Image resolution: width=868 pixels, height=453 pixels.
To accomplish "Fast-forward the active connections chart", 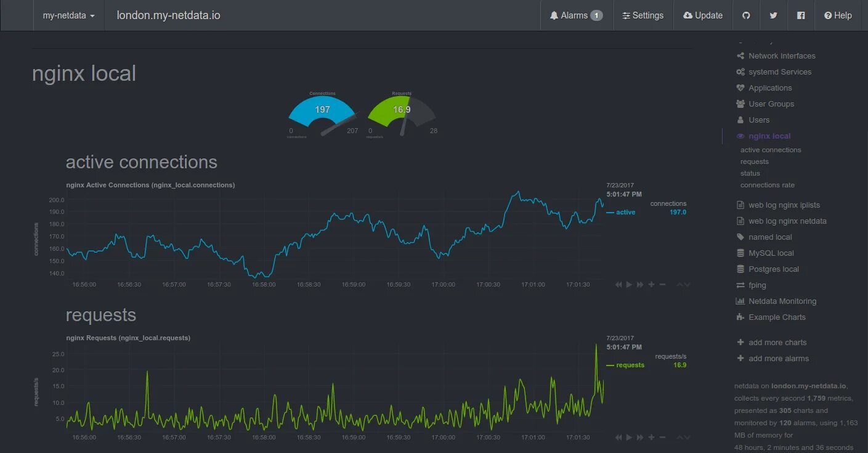I will tap(640, 284).
